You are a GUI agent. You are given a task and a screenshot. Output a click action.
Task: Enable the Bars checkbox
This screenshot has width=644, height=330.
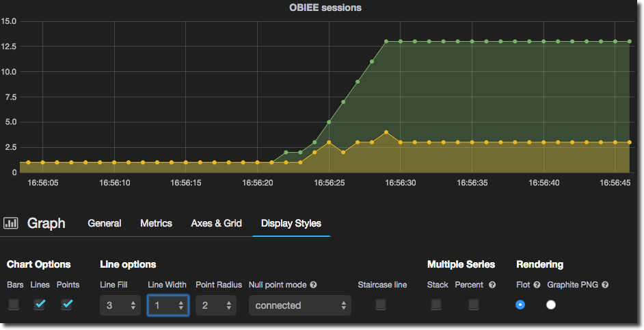click(x=14, y=305)
